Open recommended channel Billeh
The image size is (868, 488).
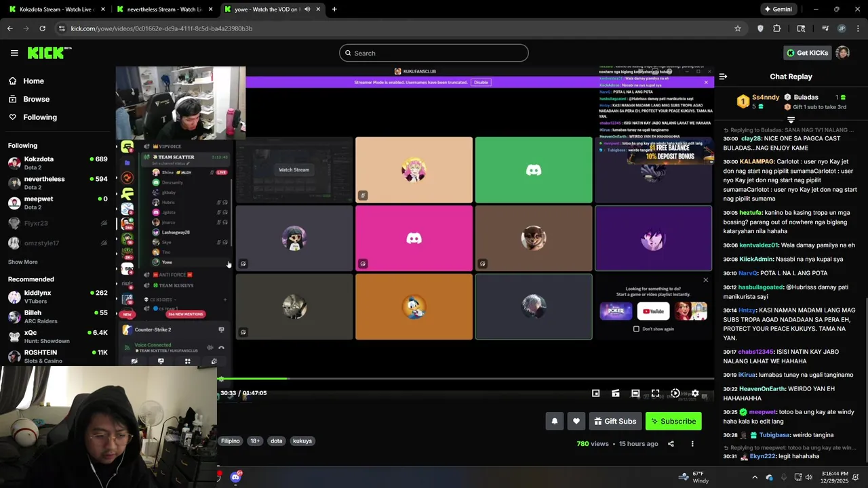[58, 317]
